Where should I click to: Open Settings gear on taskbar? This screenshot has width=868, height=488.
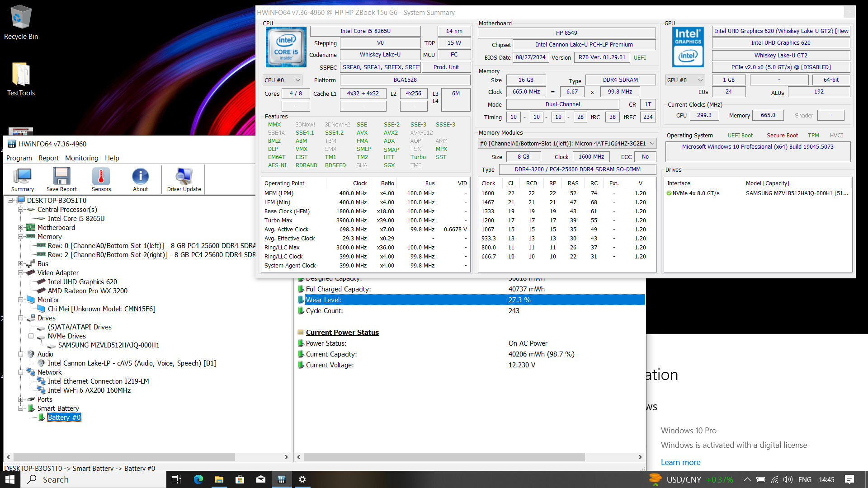[302, 479]
